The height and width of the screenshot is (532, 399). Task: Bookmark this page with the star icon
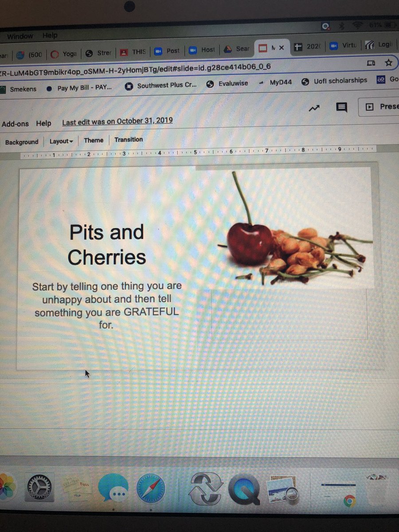point(389,63)
